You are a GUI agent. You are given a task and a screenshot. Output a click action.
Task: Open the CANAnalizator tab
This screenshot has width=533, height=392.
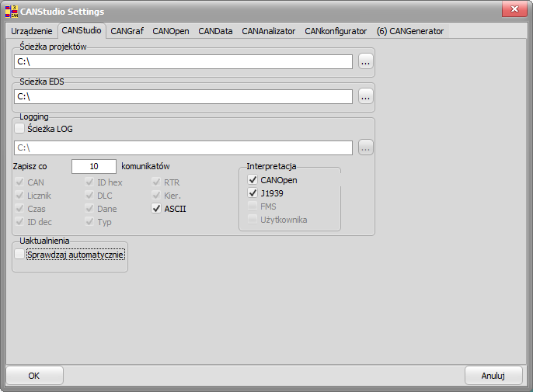click(269, 31)
